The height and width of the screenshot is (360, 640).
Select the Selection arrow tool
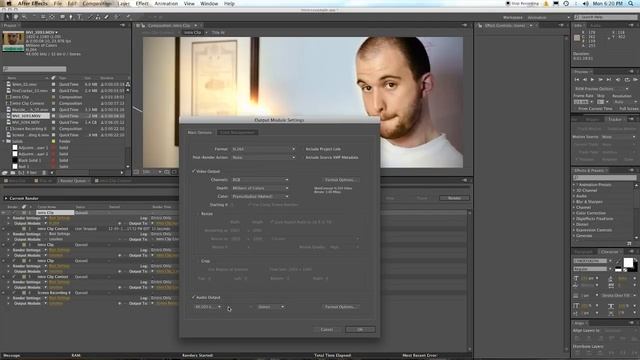(x=7, y=17)
